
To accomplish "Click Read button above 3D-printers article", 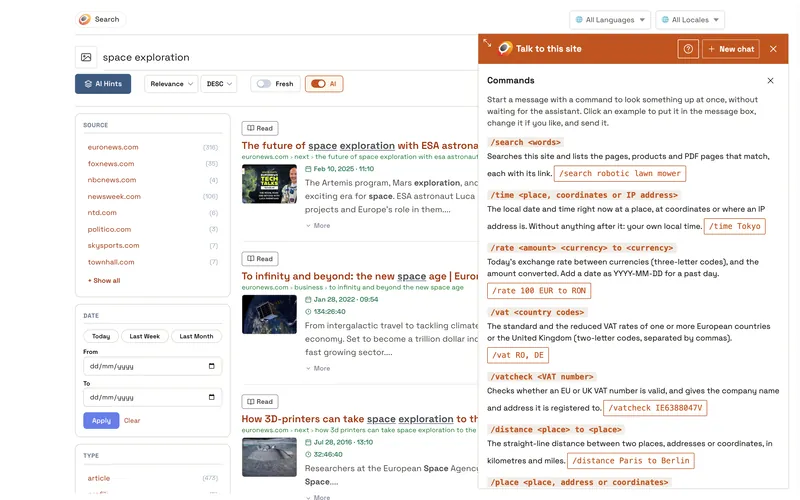I will tap(260, 402).
